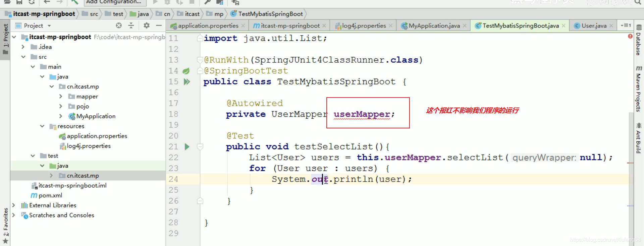The image size is (644, 246).
Task: Click the red error indicator in editor
Action: 630,36
